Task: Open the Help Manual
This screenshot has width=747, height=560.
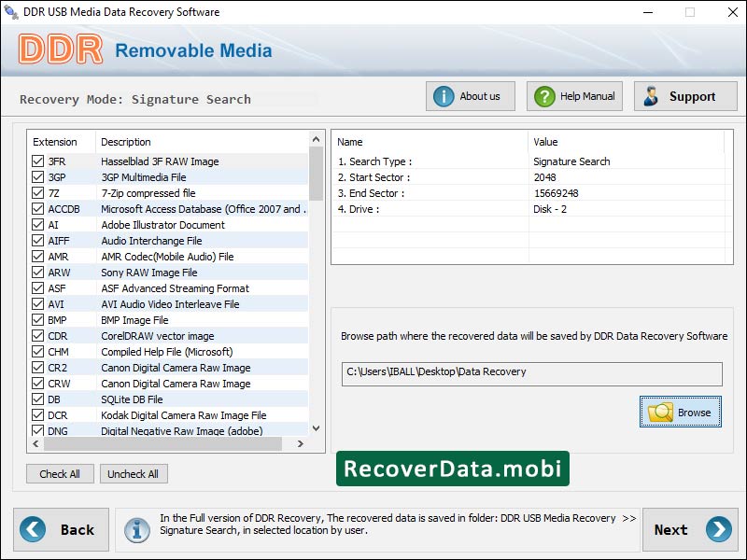Action: (x=574, y=96)
